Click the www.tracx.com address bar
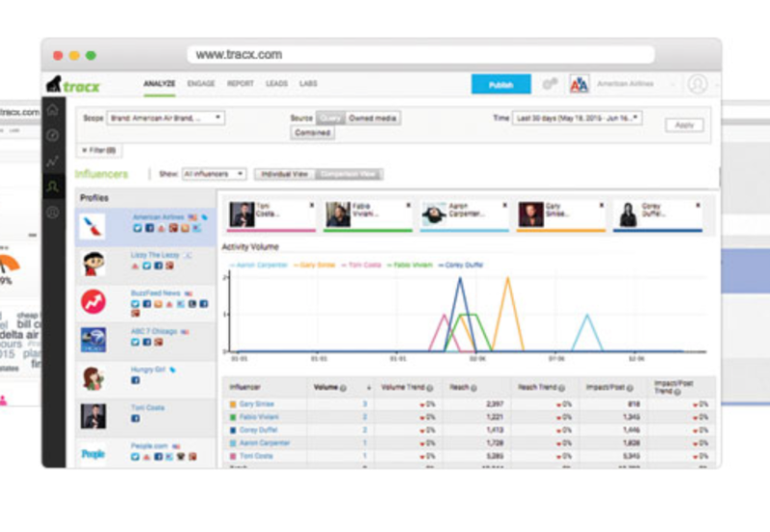This screenshot has height=532, width=770. 421,55
